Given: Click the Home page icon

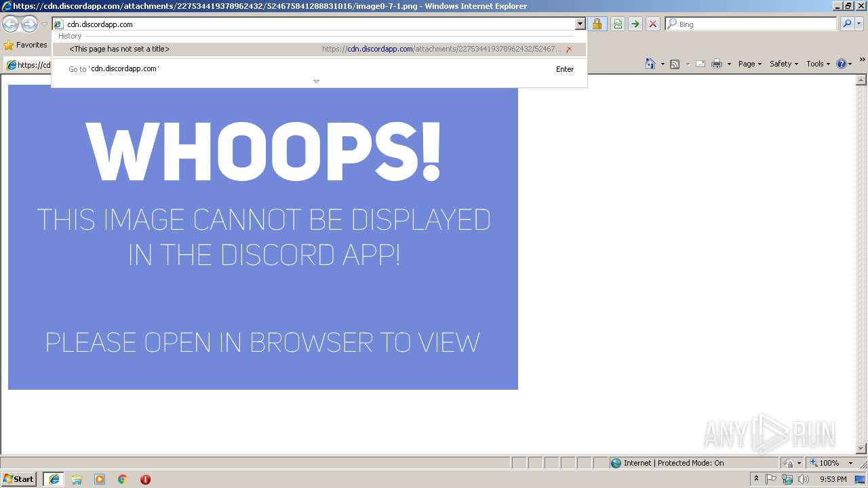Looking at the screenshot, I should 650,64.
